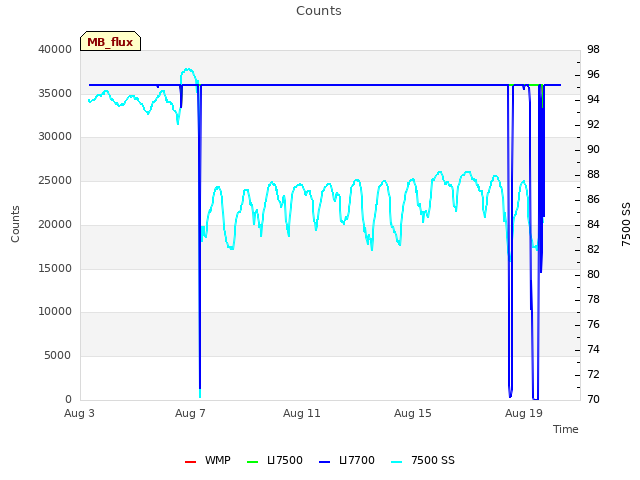
Task: Click the Aug 3 x-axis tick label
Action: (79, 413)
